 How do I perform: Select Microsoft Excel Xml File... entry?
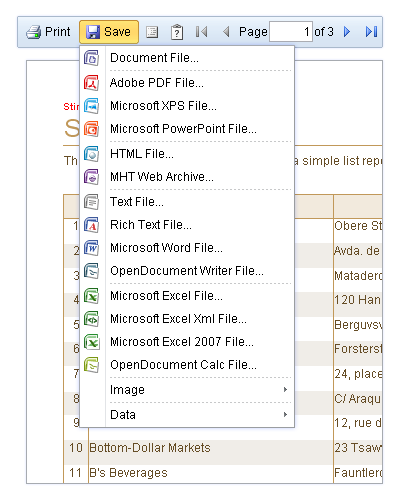pos(187,319)
